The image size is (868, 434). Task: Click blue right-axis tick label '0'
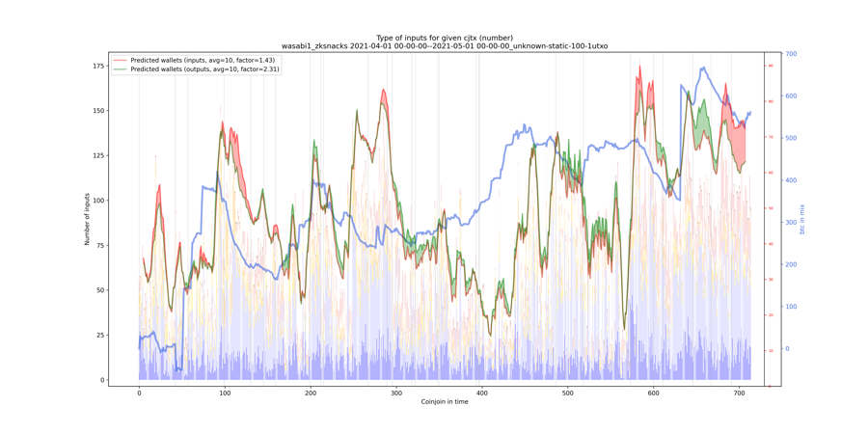coord(786,349)
